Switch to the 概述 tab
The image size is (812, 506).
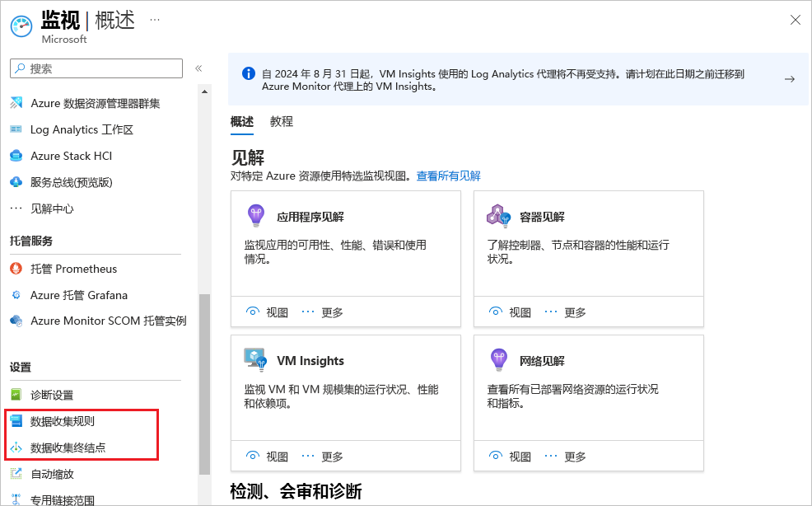[242, 122]
